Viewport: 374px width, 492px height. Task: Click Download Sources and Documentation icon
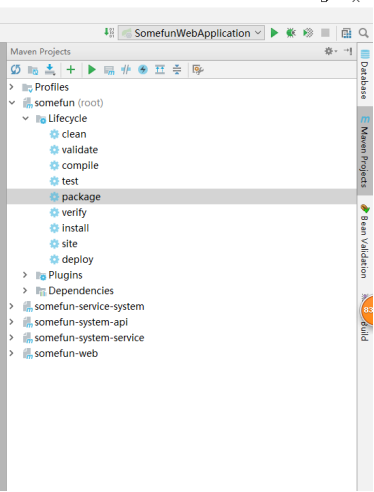click(x=50, y=70)
